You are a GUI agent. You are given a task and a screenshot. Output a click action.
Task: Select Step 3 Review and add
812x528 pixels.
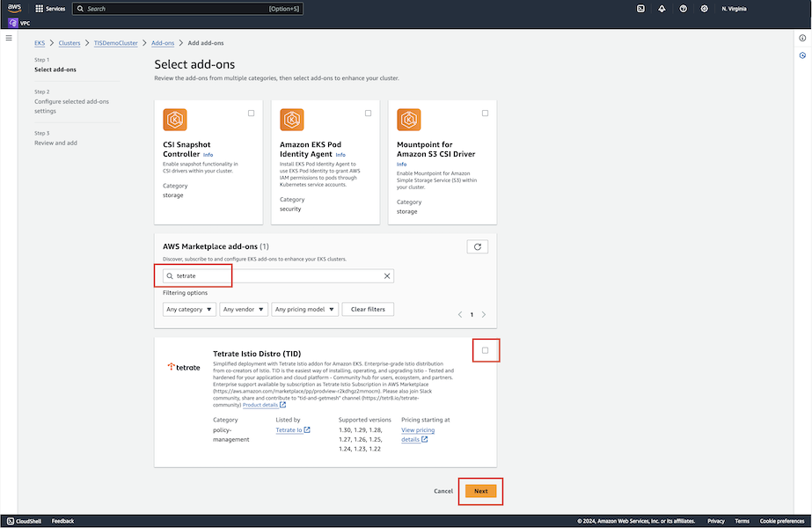coord(55,143)
